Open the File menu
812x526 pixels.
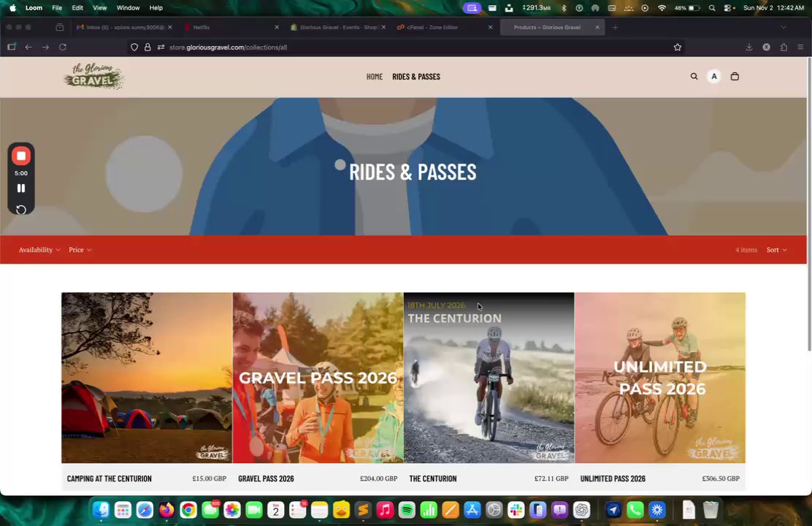(x=57, y=8)
